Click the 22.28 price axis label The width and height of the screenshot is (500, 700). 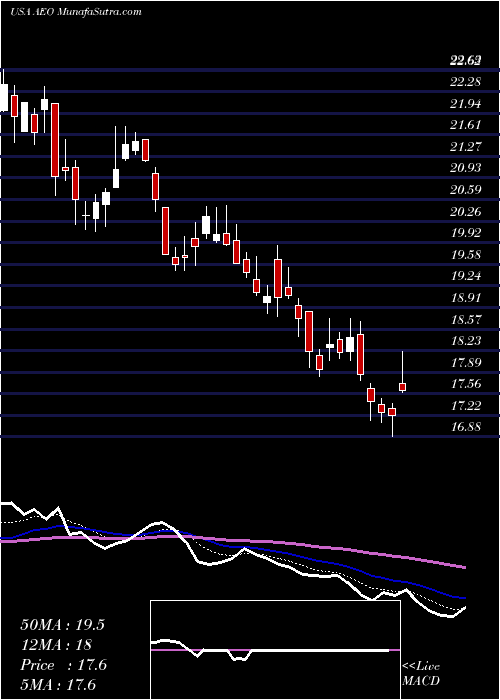coord(466,82)
